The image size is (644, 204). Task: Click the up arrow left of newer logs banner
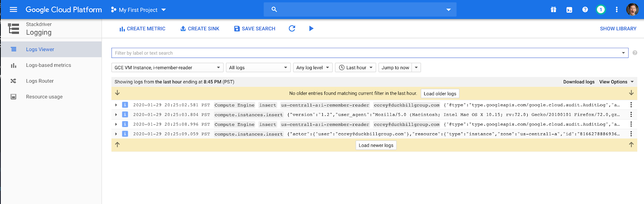(x=118, y=145)
